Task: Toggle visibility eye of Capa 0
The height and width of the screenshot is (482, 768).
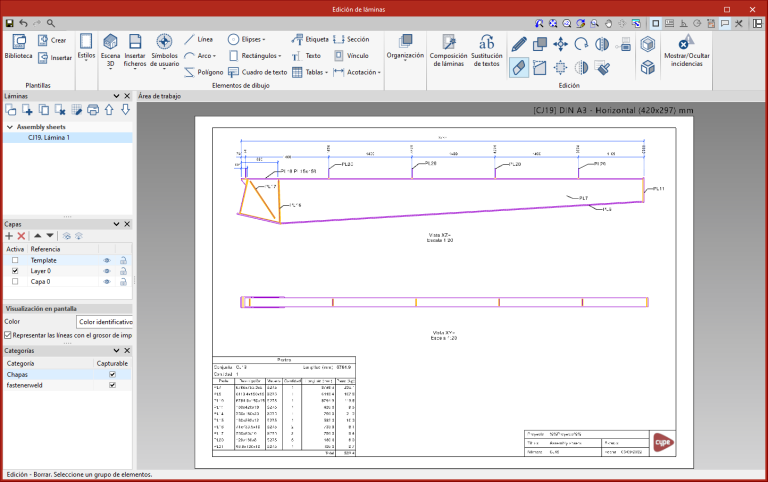Action: click(x=105, y=282)
